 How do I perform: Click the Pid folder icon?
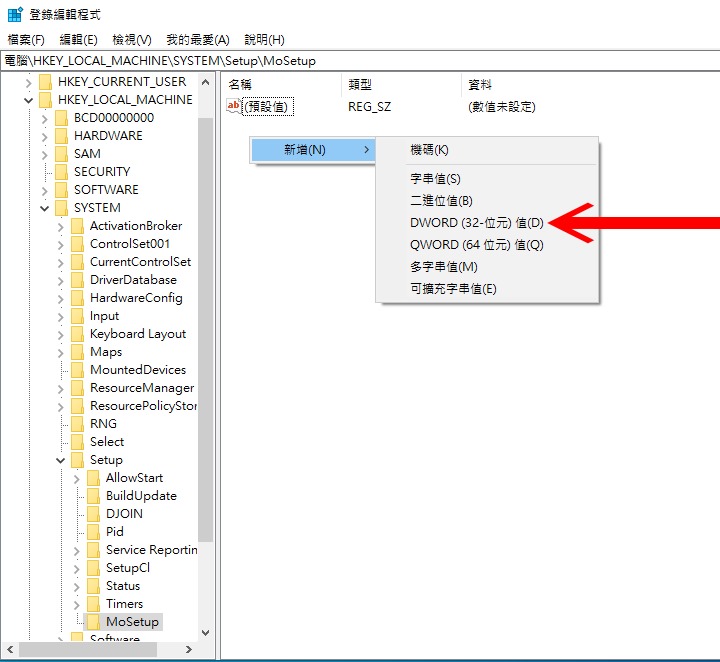94,532
